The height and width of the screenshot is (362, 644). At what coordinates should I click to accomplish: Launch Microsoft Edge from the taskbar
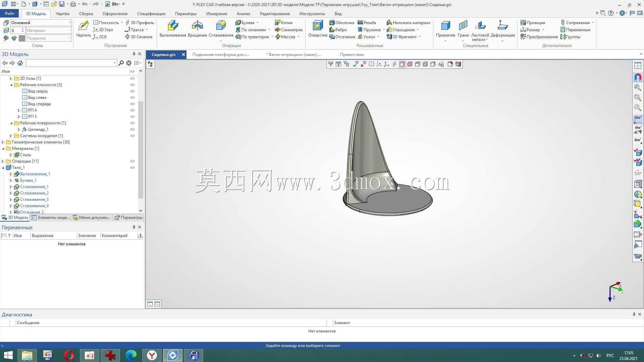point(131,355)
